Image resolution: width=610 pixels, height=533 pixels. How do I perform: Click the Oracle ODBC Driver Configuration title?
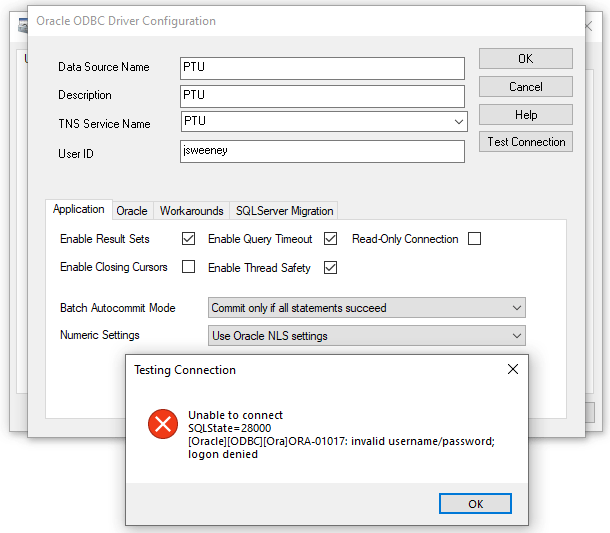coord(126,21)
